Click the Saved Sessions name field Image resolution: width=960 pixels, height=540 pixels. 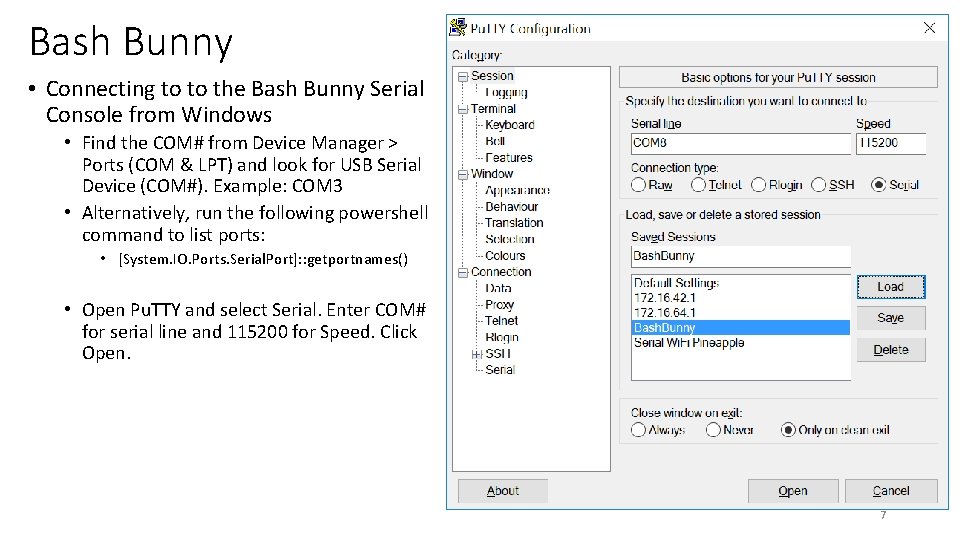click(741, 257)
